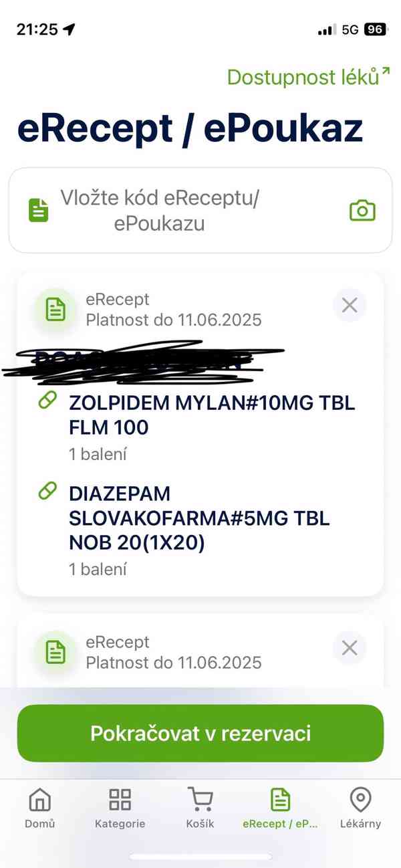Screen dimensions: 401x868
Task: Open the Košík cart tab
Action: 200,808
